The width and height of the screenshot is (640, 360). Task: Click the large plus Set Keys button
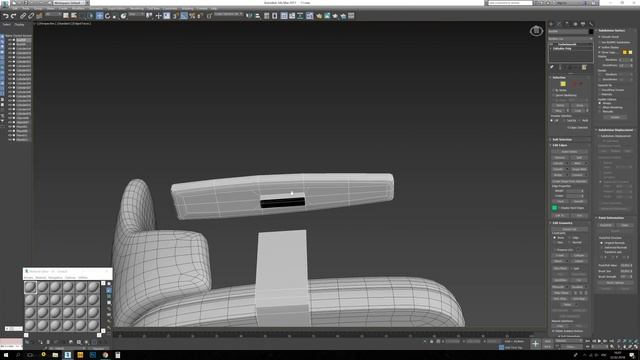535,344
